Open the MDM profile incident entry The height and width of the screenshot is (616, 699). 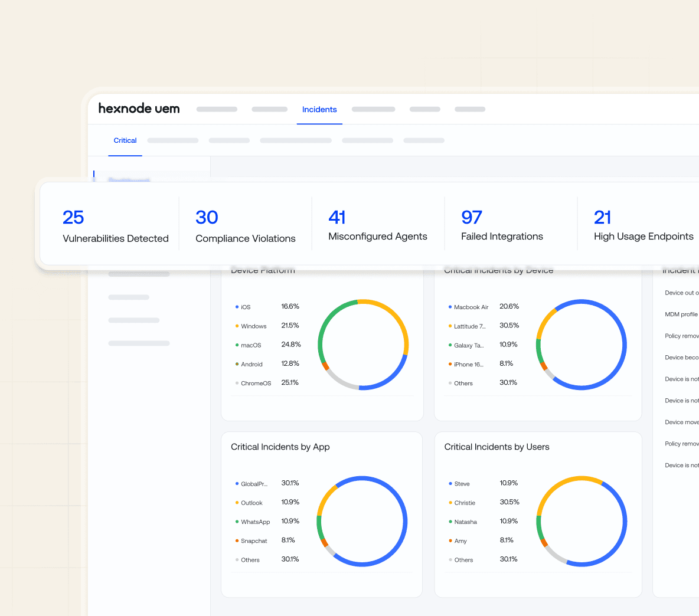coord(681,314)
